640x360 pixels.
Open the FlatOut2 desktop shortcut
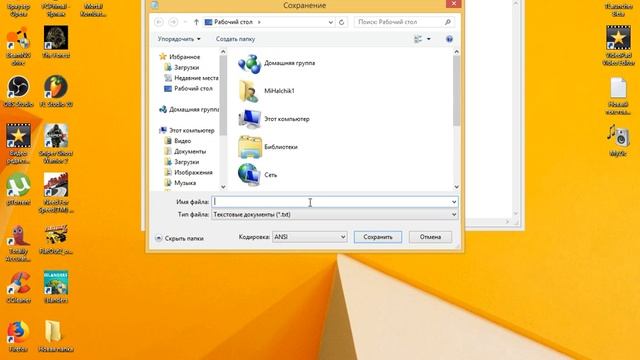coord(56,239)
